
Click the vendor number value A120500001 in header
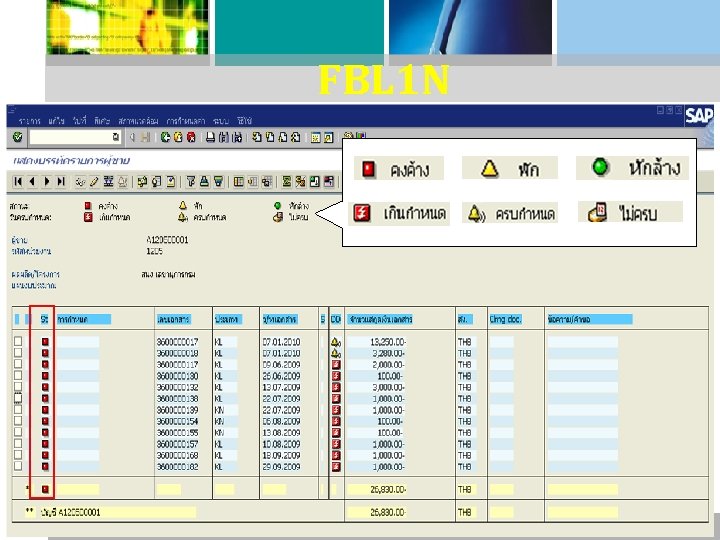[x=167, y=240]
